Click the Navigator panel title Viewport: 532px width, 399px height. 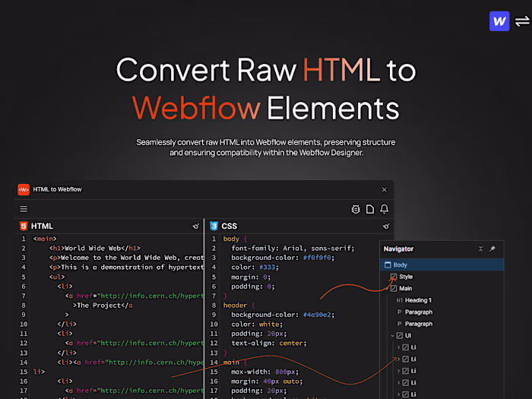398,249
